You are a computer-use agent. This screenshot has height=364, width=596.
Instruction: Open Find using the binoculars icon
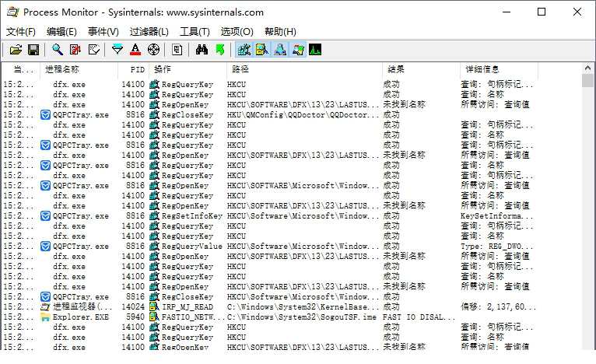coord(202,50)
